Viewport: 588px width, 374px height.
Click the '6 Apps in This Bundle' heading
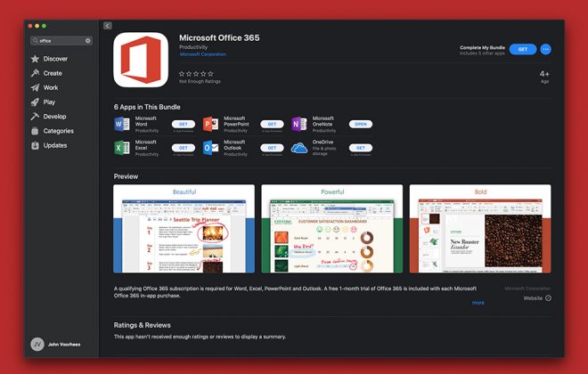point(147,107)
